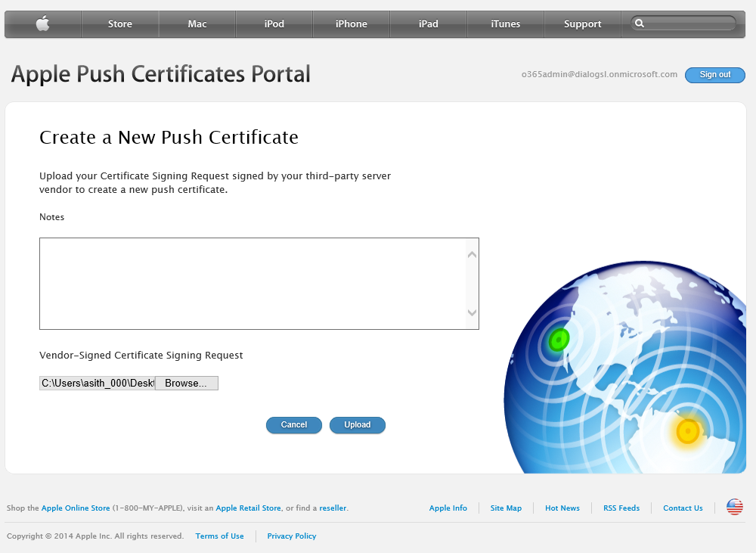
Task: Upload the signed certificate request
Action: click(358, 425)
